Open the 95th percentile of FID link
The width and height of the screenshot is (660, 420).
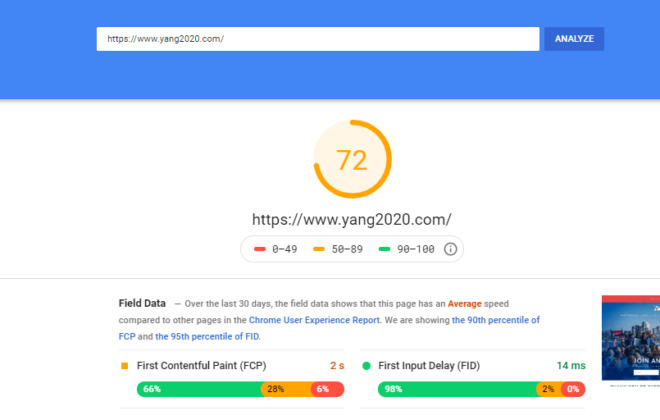pyautogui.click(x=207, y=336)
